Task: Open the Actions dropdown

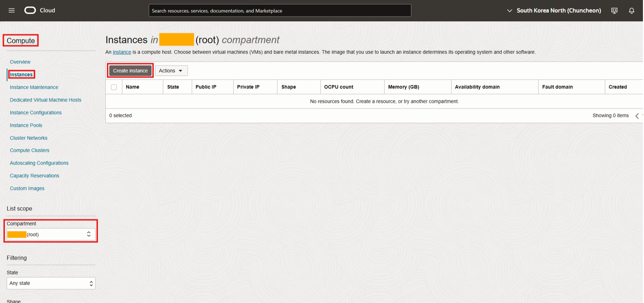Action: 171,71
